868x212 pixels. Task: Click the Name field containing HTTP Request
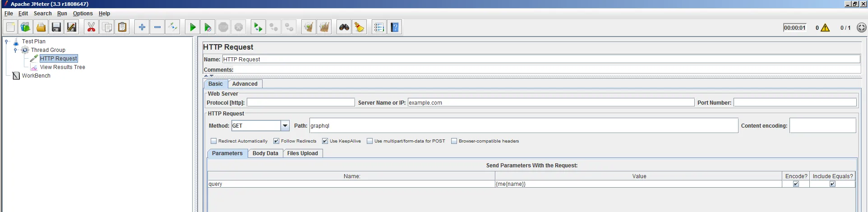541,59
